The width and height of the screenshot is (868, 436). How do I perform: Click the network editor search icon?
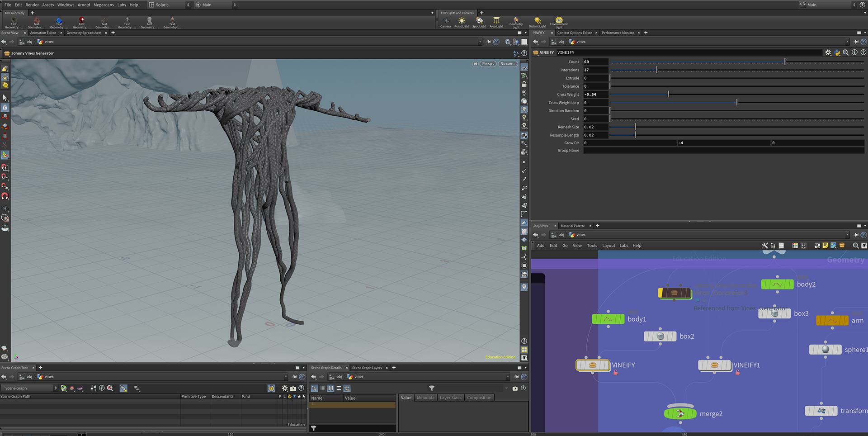click(x=855, y=246)
